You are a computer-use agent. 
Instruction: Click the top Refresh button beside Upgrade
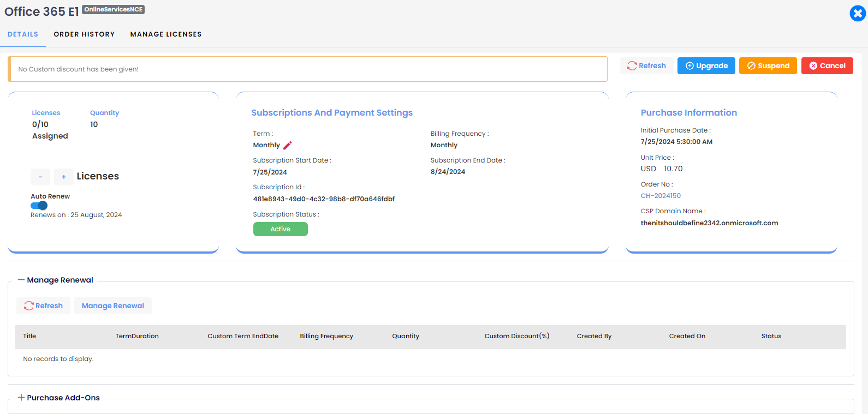(x=647, y=65)
